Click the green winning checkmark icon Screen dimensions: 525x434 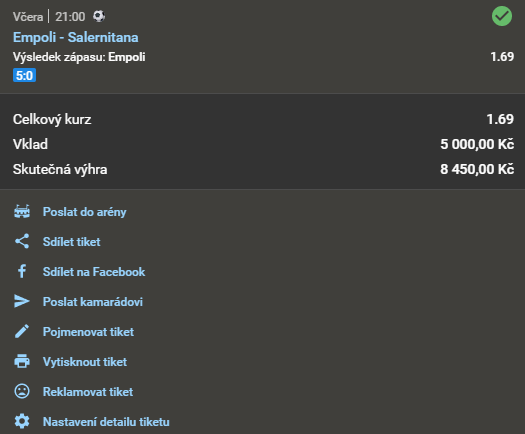(502, 16)
